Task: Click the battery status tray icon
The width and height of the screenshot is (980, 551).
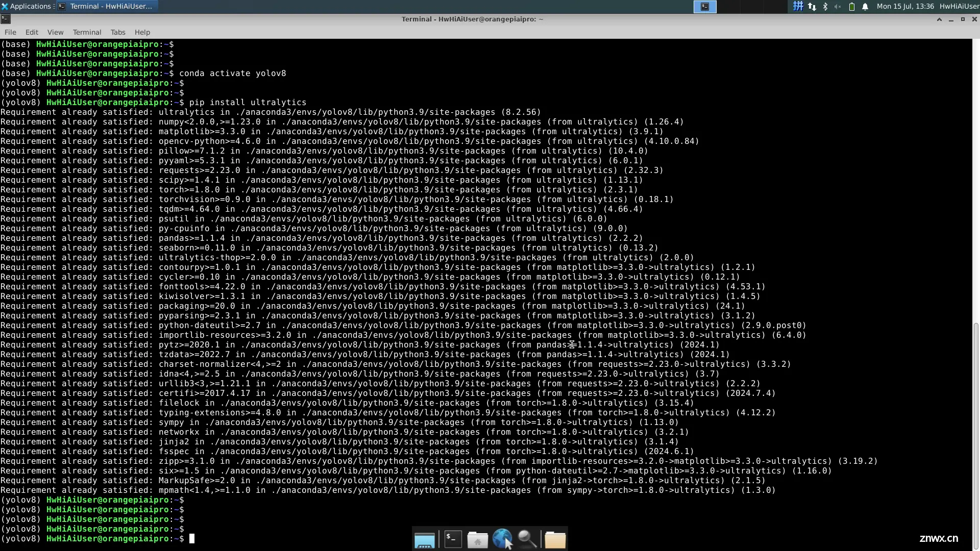Action: (x=851, y=6)
